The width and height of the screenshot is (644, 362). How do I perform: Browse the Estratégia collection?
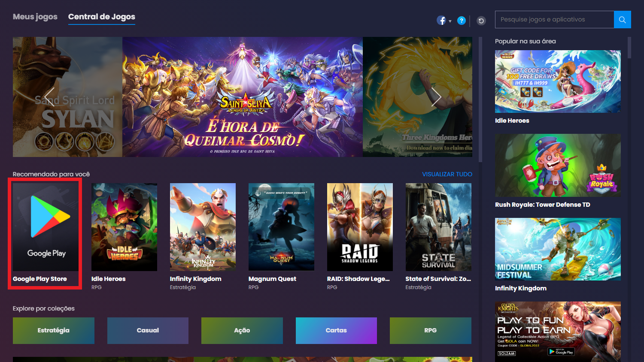coord(53,330)
